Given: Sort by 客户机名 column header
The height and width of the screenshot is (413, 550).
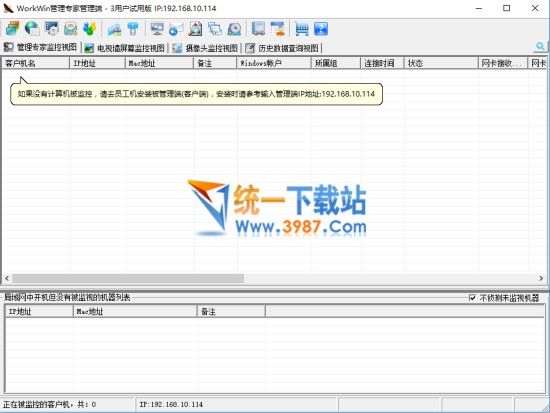Looking at the screenshot, I should coord(36,63).
